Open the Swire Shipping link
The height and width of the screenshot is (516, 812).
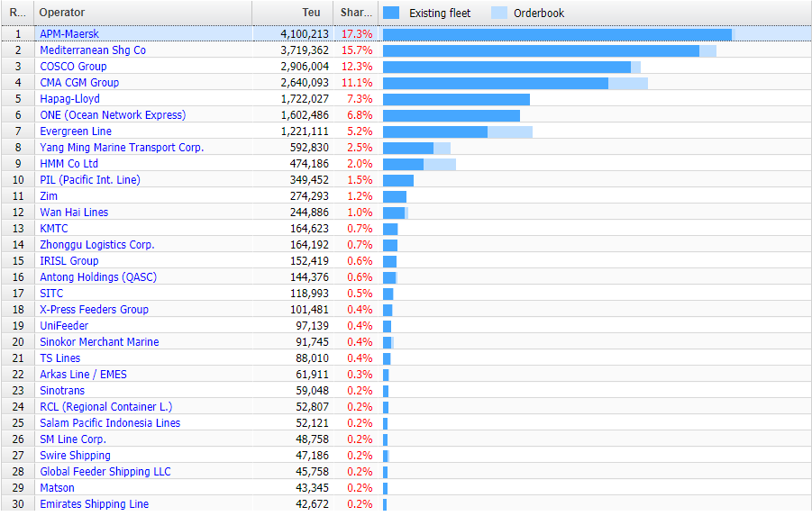point(75,456)
